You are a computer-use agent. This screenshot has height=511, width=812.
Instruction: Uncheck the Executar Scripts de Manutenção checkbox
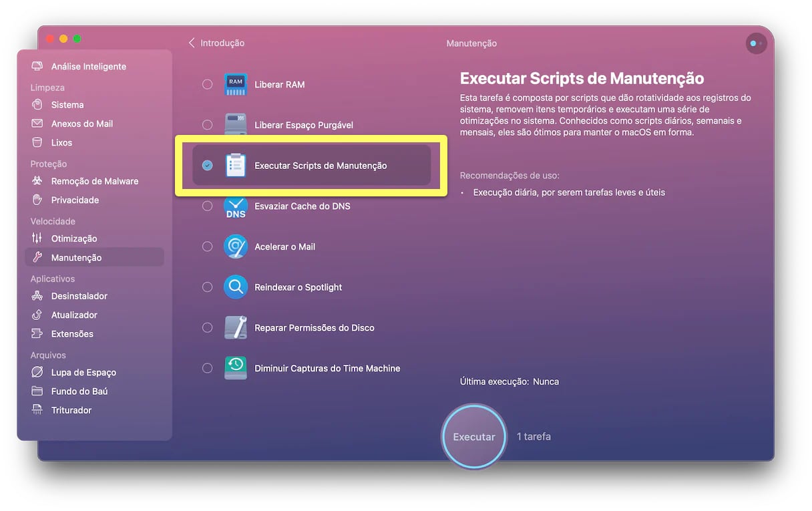click(x=208, y=166)
